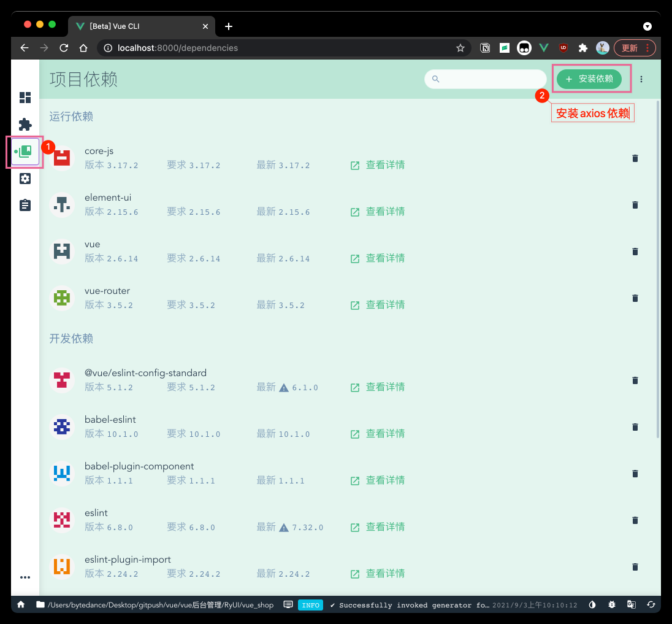The height and width of the screenshot is (624, 672).
Task: Click the 安装依赖 install dependency button
Action: [x=589, y=79]
